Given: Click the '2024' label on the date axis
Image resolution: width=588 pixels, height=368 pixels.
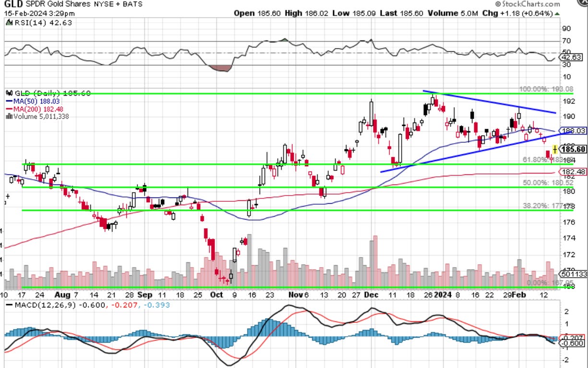Looking at the screenshot, I should [x=443, y=294].
